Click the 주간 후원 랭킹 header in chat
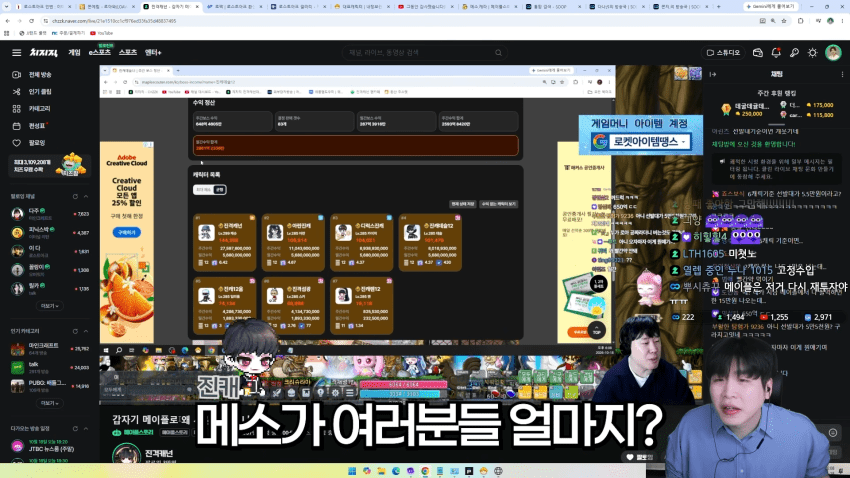The width and height of the screenshot is (850, 478). click(x=776, y=93)
